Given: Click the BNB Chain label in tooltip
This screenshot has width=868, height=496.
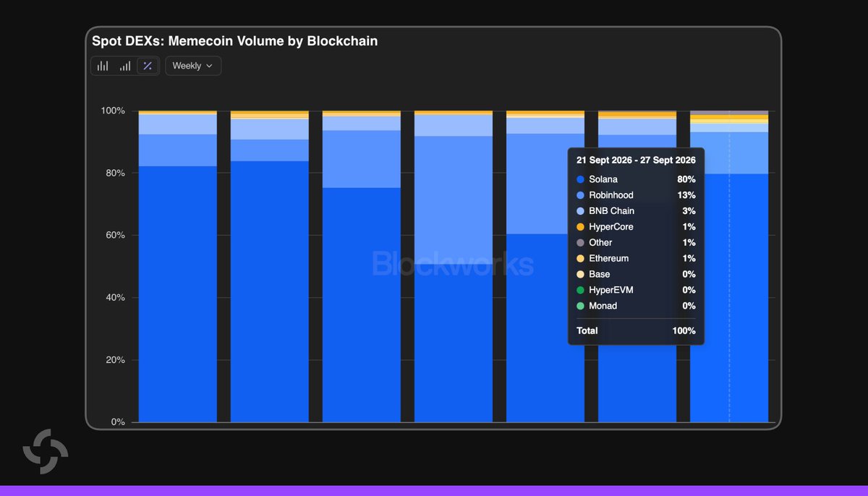Looking at the screenshot, I should [x=611, y=211].
